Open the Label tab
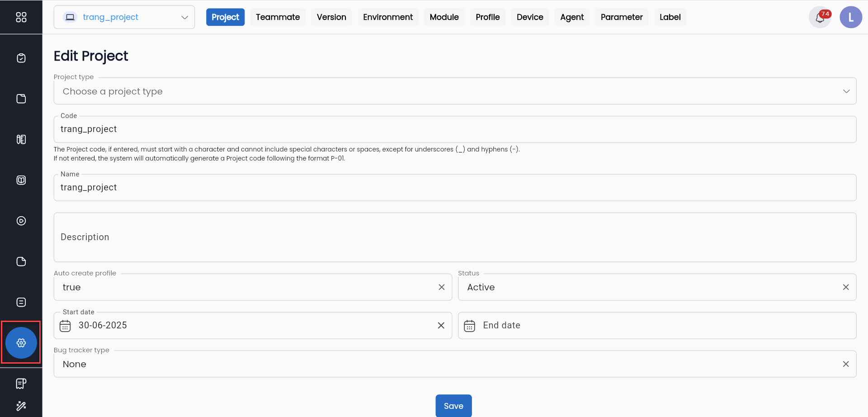This screenshot has width=868, height=417. (x=670, y=17)
